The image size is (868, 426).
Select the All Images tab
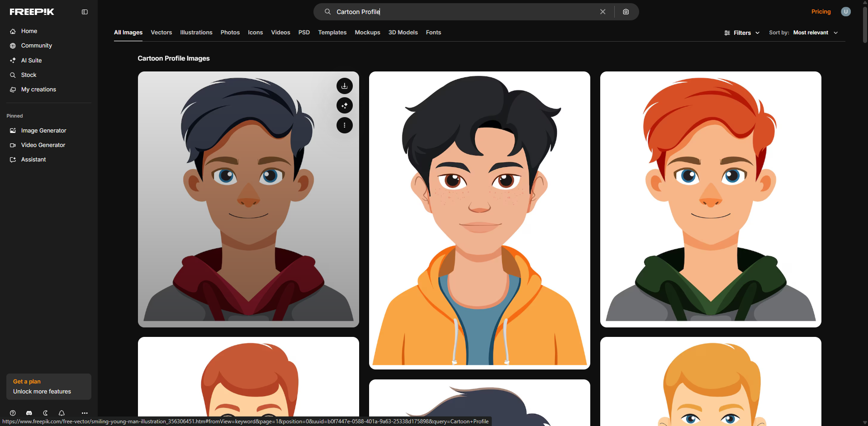(x=128, y=33)
